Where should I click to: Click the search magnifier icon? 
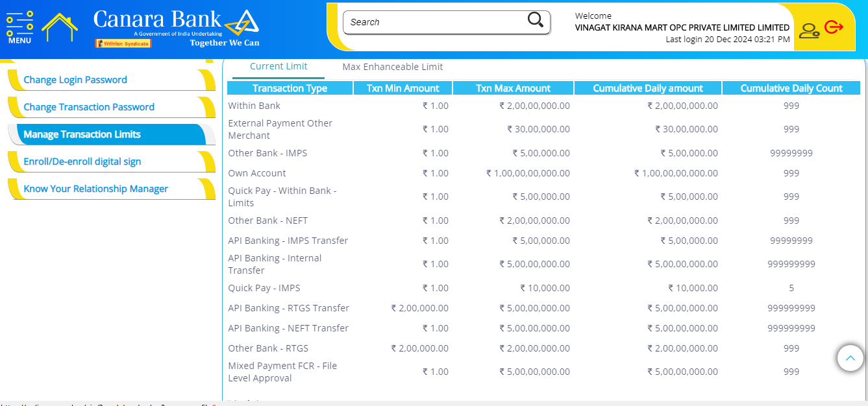pos(536,20)
